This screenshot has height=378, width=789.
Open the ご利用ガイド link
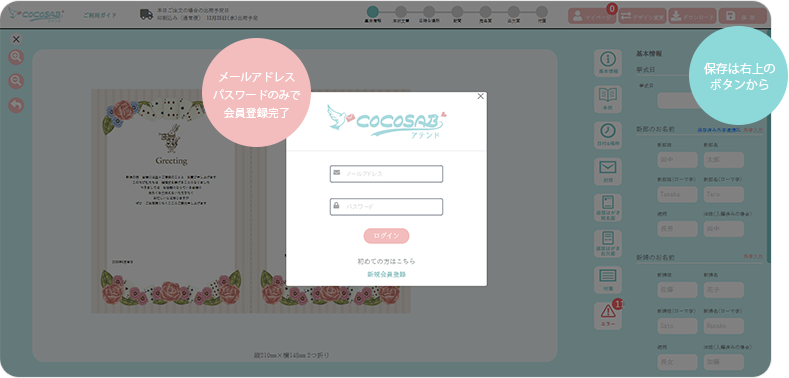click(100, 15)
